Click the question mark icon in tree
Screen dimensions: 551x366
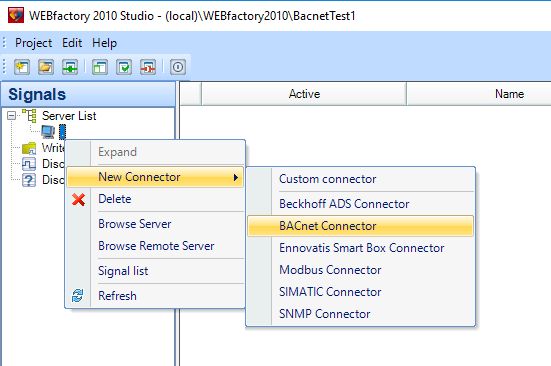coord(29,180)
